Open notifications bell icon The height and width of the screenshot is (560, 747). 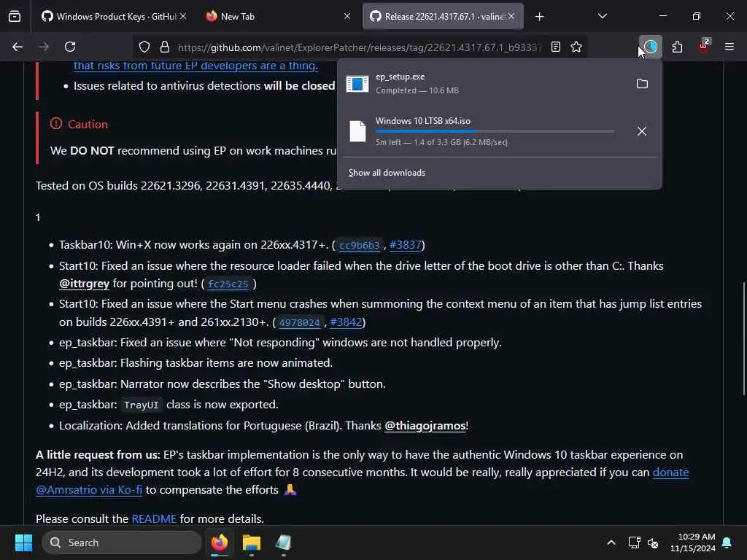coord(727,542)
